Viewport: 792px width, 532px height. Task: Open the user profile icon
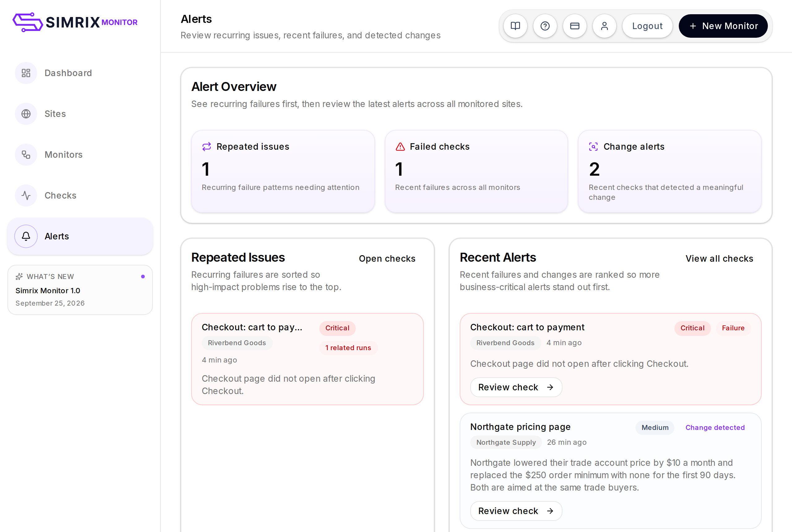604,26
